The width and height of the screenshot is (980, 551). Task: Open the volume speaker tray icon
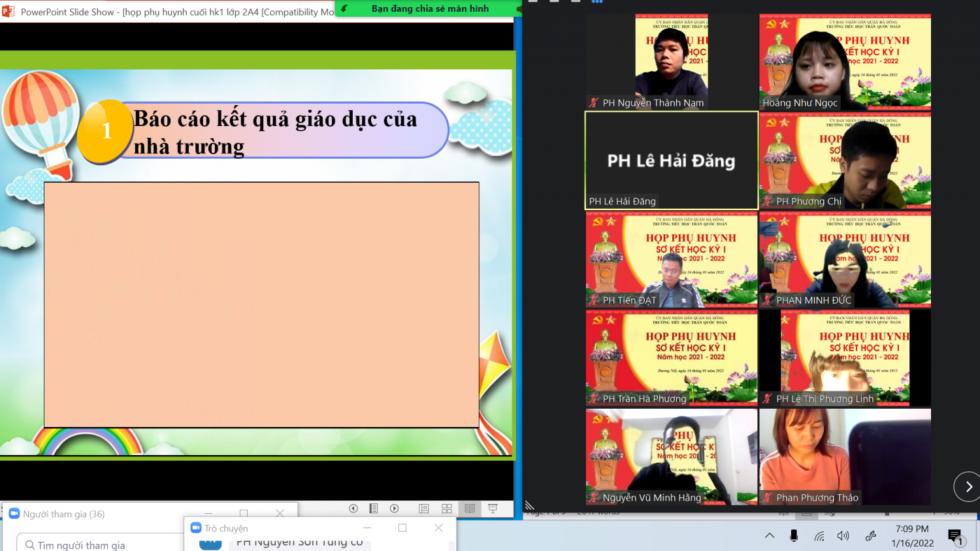click(843, 536)
